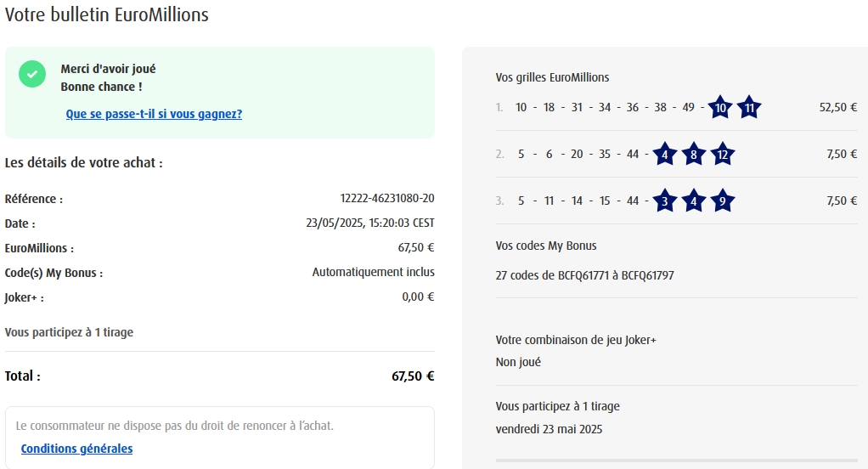Click star number 12 in grid 2
The width and height of the screenshot is (868, 469).
(722, 155)
